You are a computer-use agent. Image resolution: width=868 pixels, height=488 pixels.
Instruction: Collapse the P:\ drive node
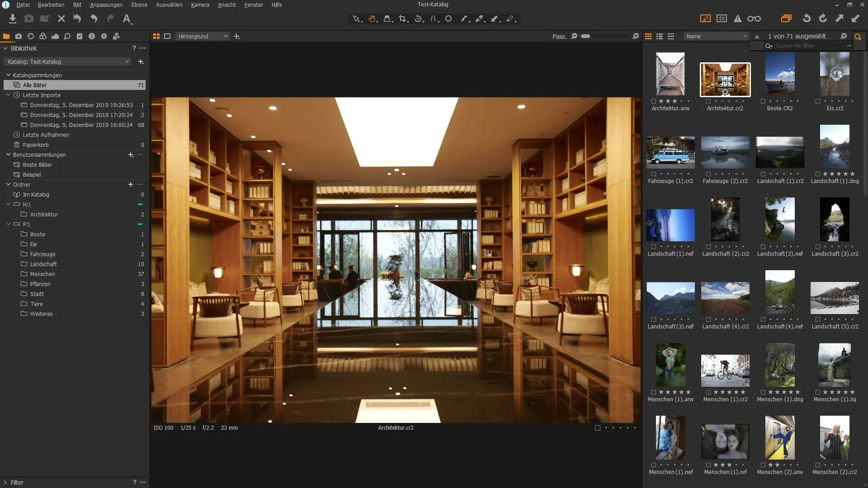(8, 224)
